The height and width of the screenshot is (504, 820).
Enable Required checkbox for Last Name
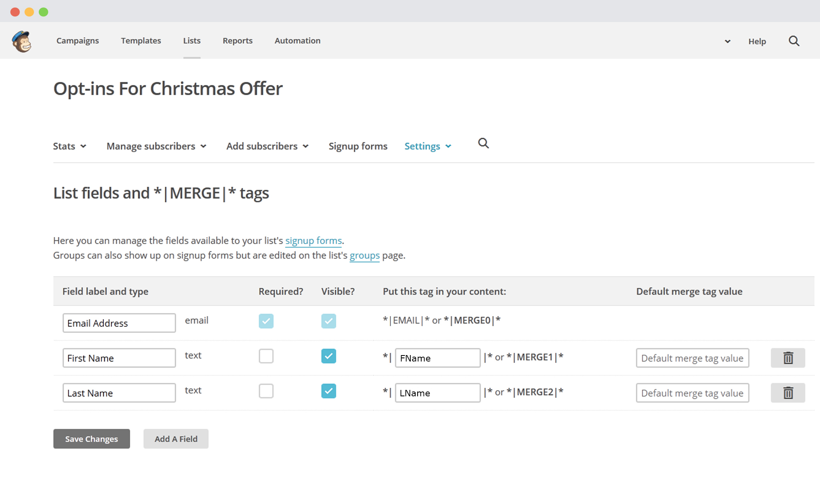coord(266,391)
